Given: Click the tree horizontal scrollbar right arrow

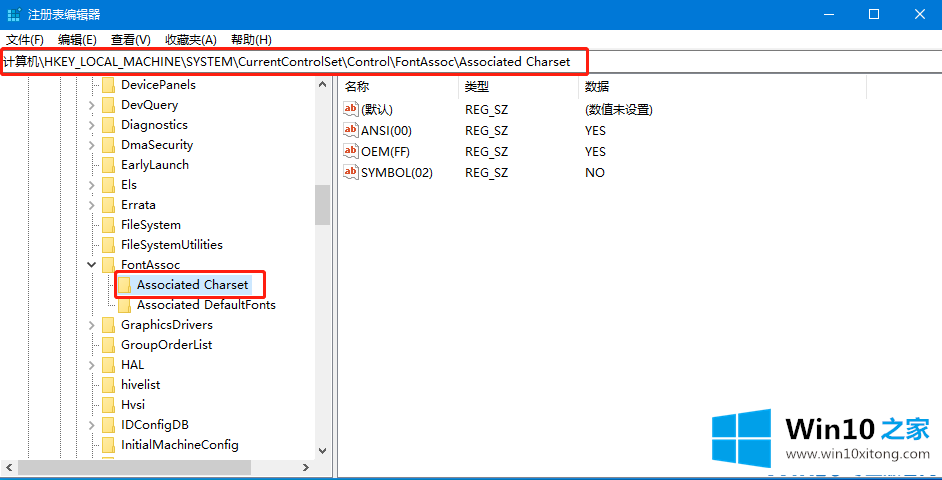Looking at the screenshot, I should [306, 467].
